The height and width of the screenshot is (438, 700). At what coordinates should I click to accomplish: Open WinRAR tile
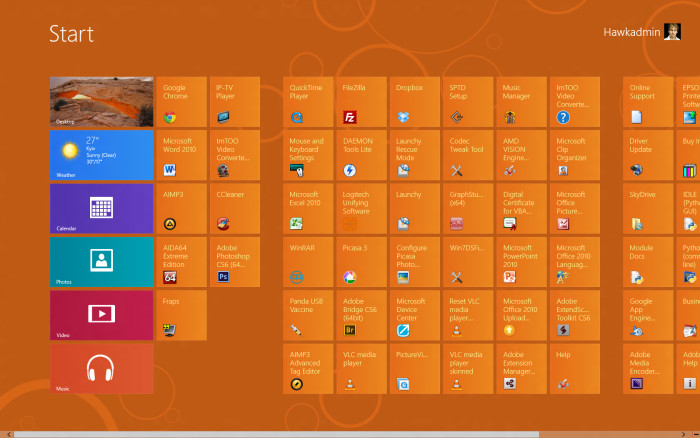tap(308, 262)
